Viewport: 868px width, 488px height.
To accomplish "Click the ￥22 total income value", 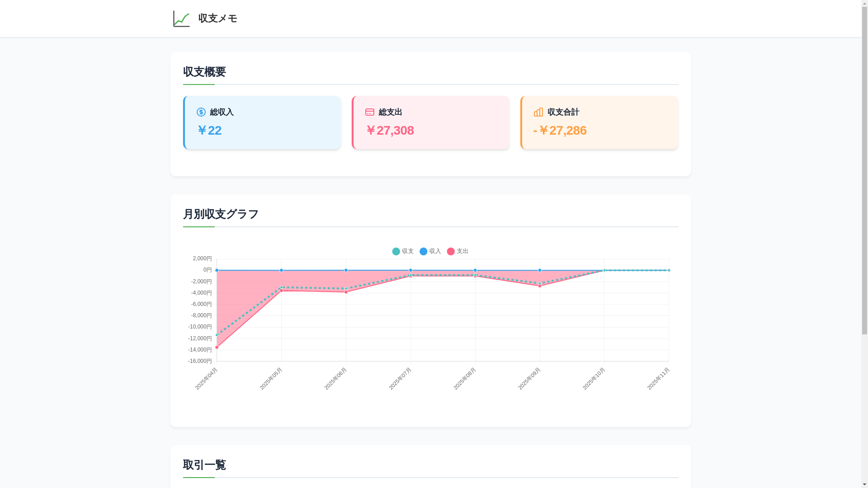I will 209,131.
